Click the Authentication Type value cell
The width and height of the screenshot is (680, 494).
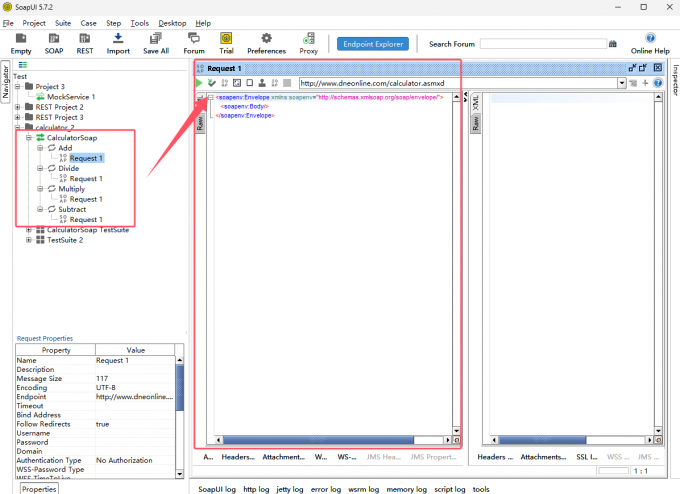pos(135,460)
